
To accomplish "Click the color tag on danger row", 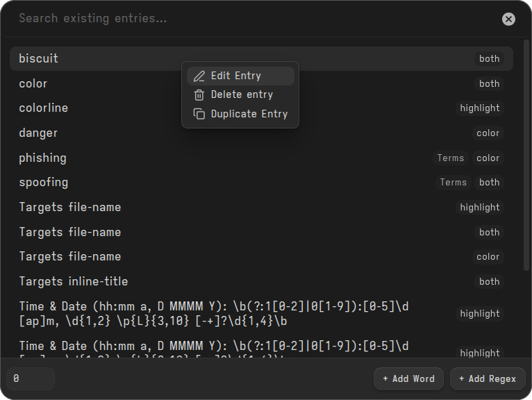I will [488, 133].
